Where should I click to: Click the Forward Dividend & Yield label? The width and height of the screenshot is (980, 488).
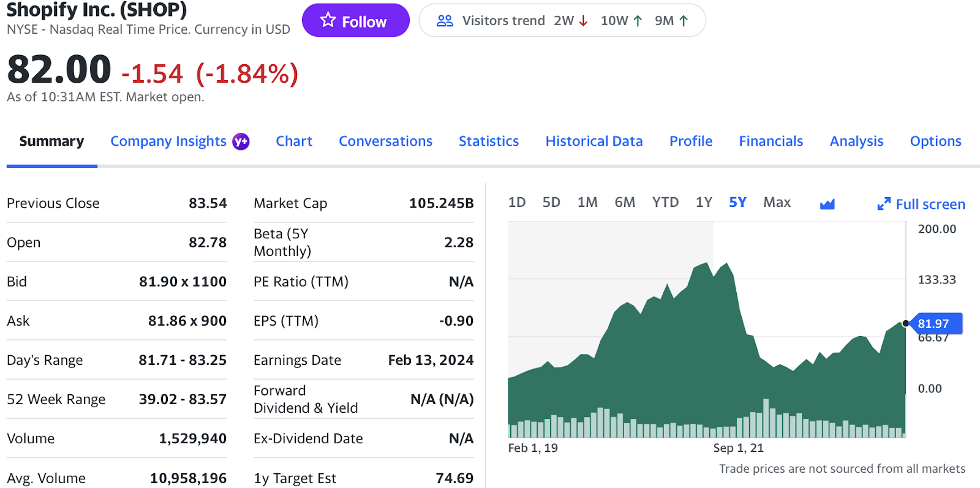point(306,399)
